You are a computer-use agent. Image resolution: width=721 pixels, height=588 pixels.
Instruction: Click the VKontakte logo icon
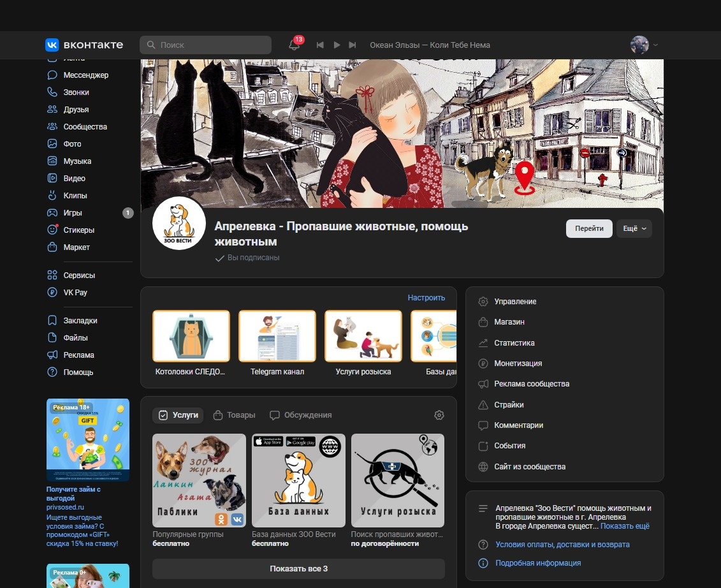tap(52, 45)
